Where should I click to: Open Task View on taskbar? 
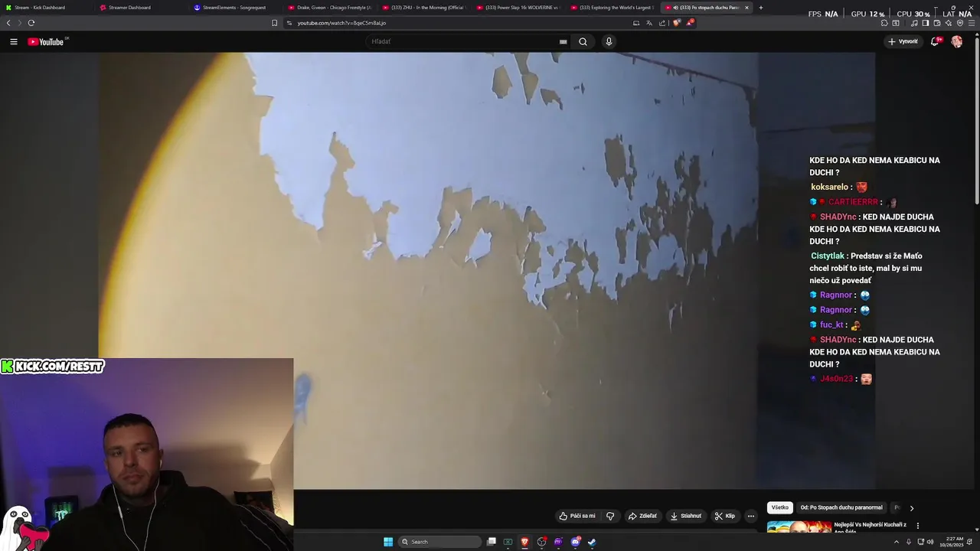coord(492,542)
